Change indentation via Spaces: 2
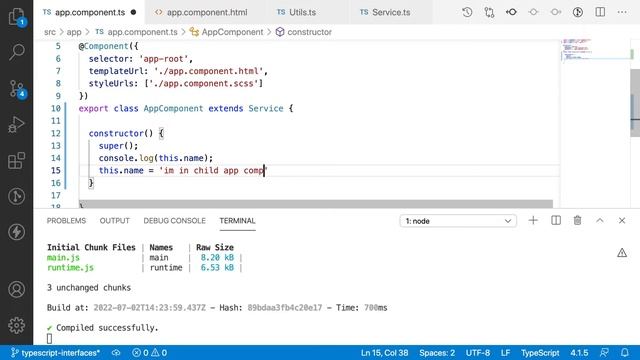 tap(437, 353)
